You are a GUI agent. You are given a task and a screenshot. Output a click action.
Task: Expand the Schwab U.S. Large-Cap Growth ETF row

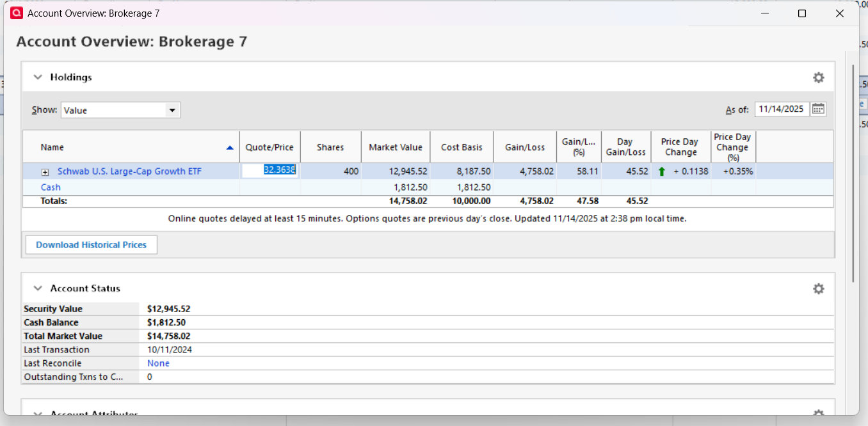(45, 172)
